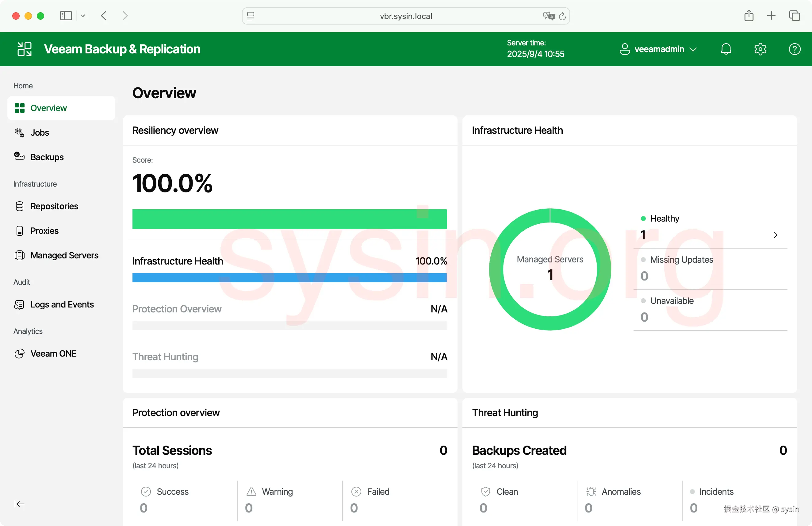Image resolution: width=812 pixels, height=526 pixels.
Task: Toggle the Safari sidebar button
Action: 66,16
